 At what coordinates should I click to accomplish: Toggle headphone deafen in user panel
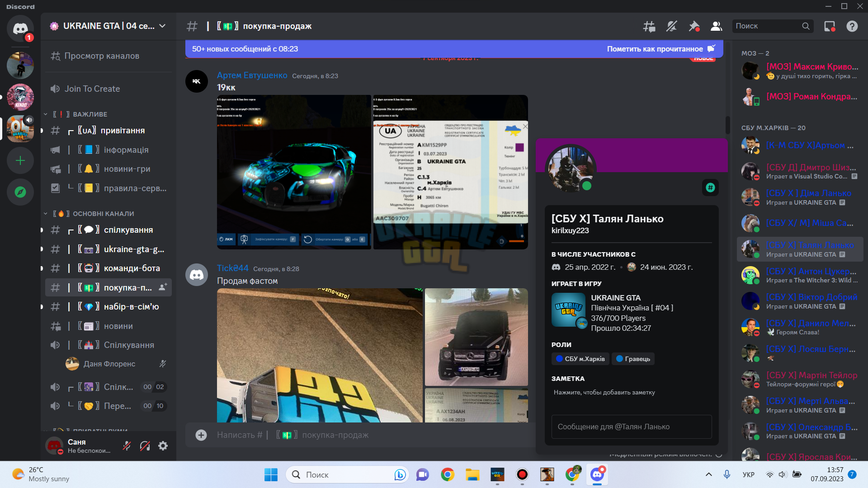pyautogui.click(x=145, y=446)
